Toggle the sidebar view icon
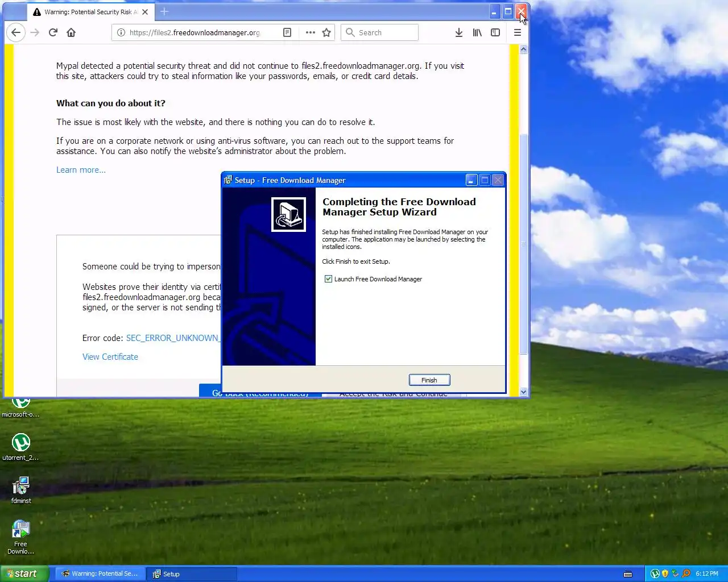The height and width of the screenshot is (582, 728). [x=495, y=32]
